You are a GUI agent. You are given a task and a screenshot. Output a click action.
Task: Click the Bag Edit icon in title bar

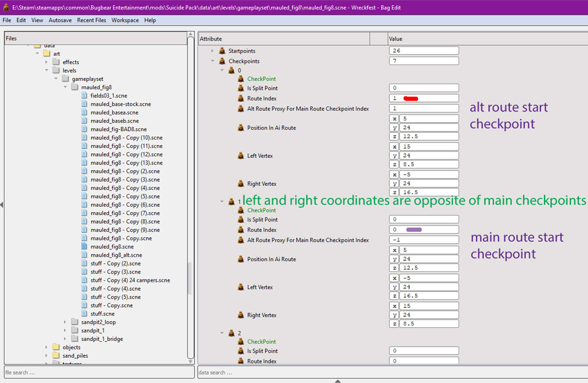click(6, 7)
